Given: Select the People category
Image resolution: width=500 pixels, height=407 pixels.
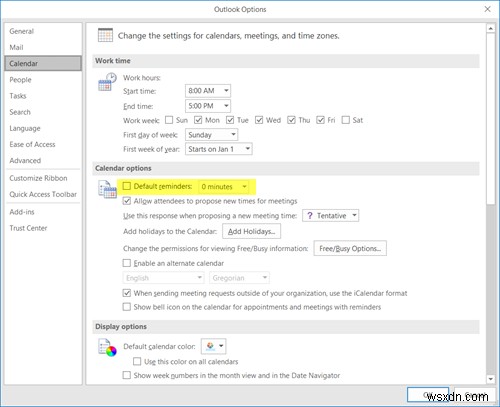Looking at the screenshot, I should (x=43, y=80).
